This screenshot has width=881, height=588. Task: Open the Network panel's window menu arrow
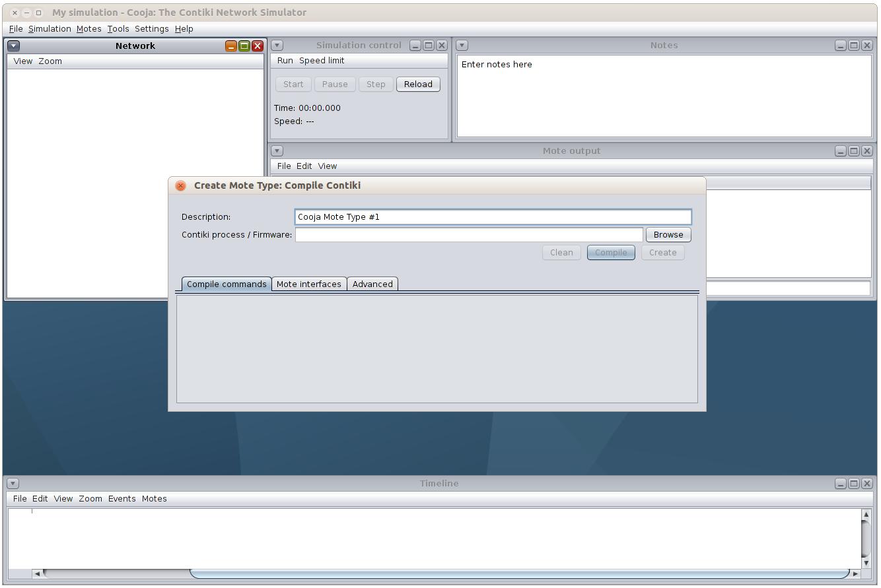(x=14, y=46)
